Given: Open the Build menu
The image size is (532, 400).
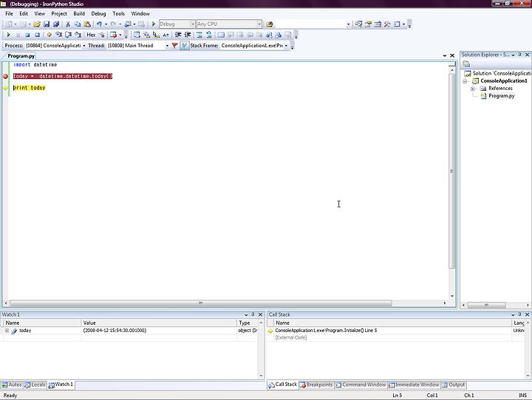Looking at the screenshot, I should tap(79, 13).
